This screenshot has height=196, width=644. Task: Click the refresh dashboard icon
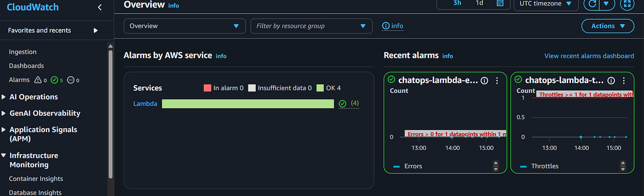click(x=593, y=4)
